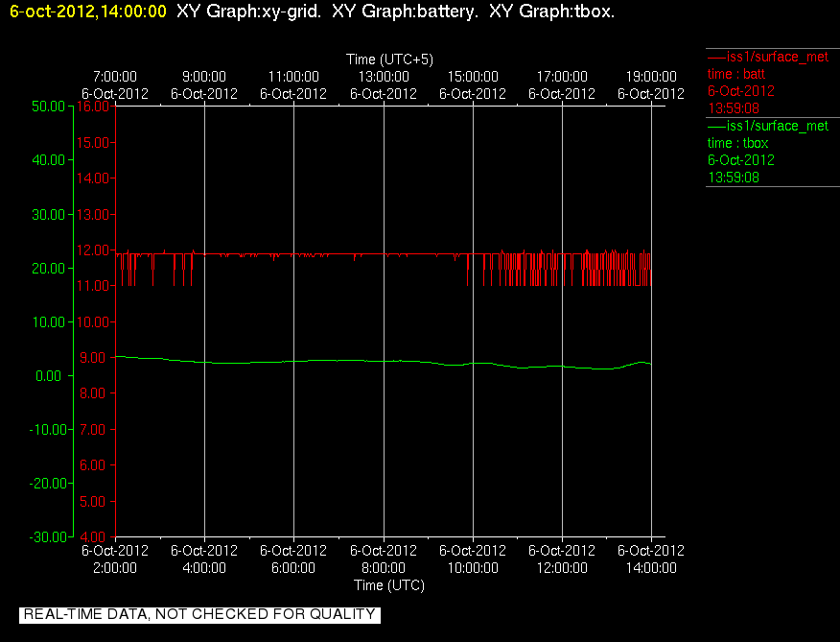The width and height of the screenshot is (840, 642).
Task: Click the red 13.00 axis value
Action: [x=93, y=214]
